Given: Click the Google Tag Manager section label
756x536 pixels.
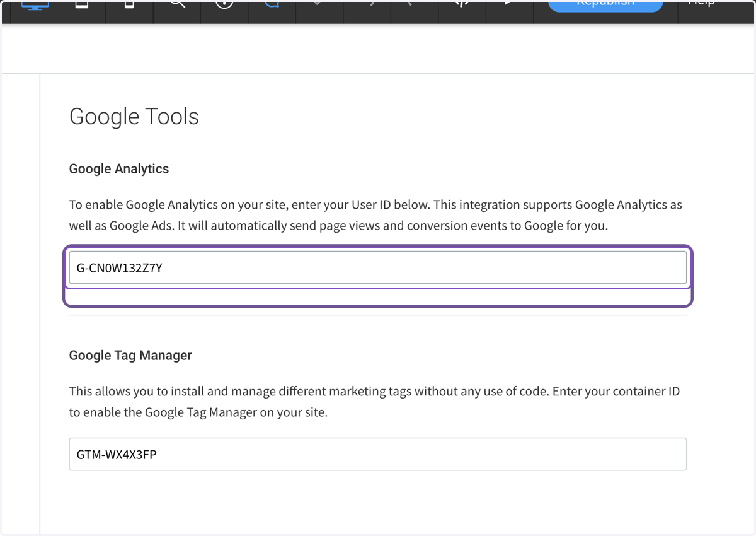Looking at the screenshot, I should coord(130,356).
